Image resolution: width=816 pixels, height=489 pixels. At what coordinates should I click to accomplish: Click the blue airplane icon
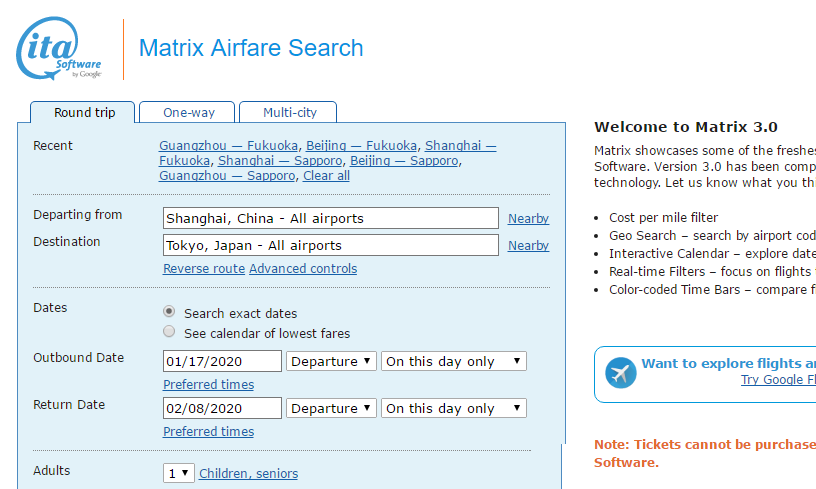click(x=621, y=373)
